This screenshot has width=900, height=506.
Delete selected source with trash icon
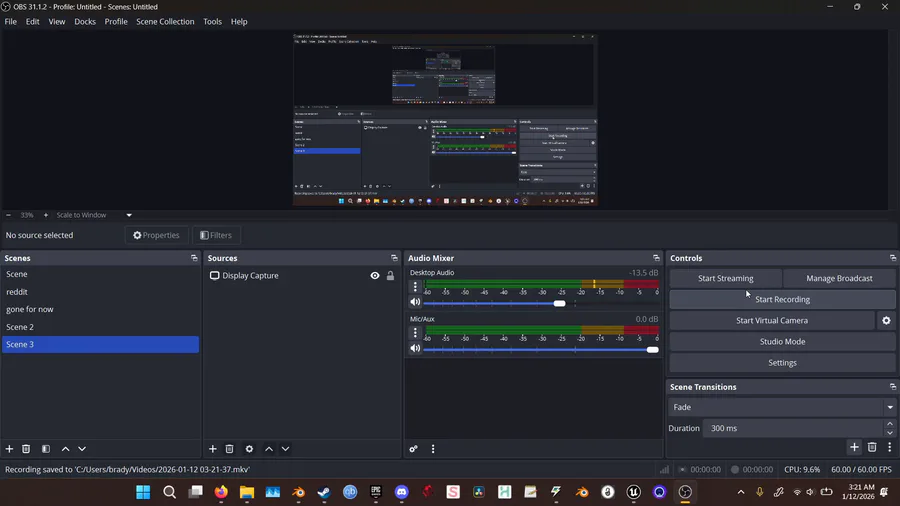tap(230, 449)
